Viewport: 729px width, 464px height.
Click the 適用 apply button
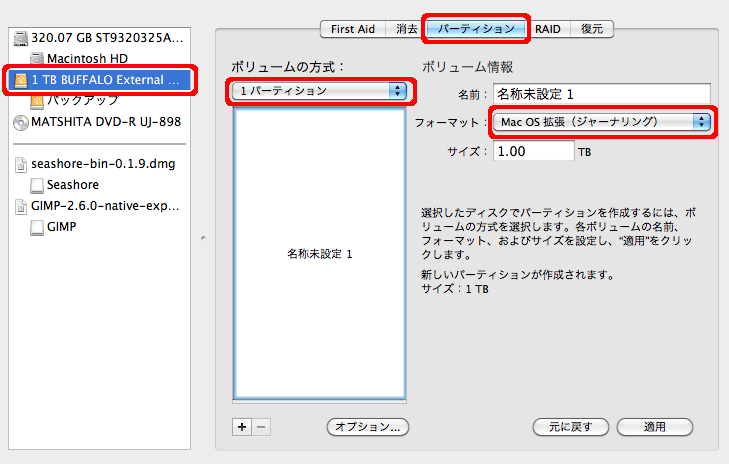pyautogui.click(x=655, y=427)
